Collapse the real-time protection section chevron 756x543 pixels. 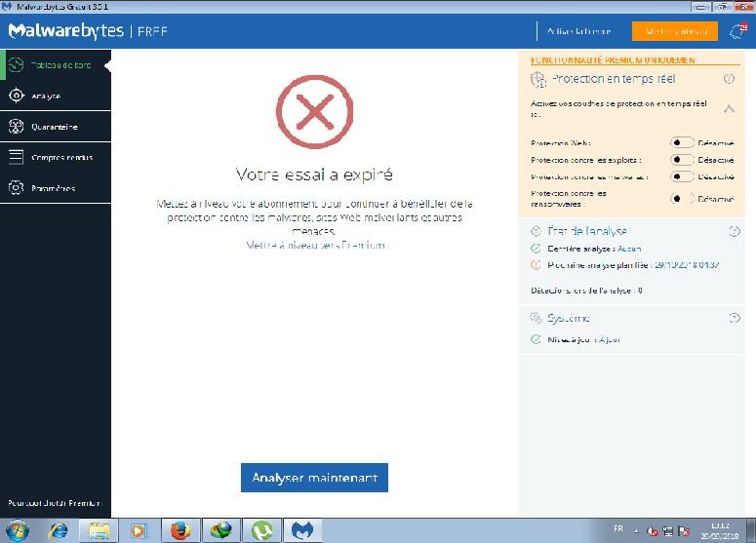pos(729,109)
